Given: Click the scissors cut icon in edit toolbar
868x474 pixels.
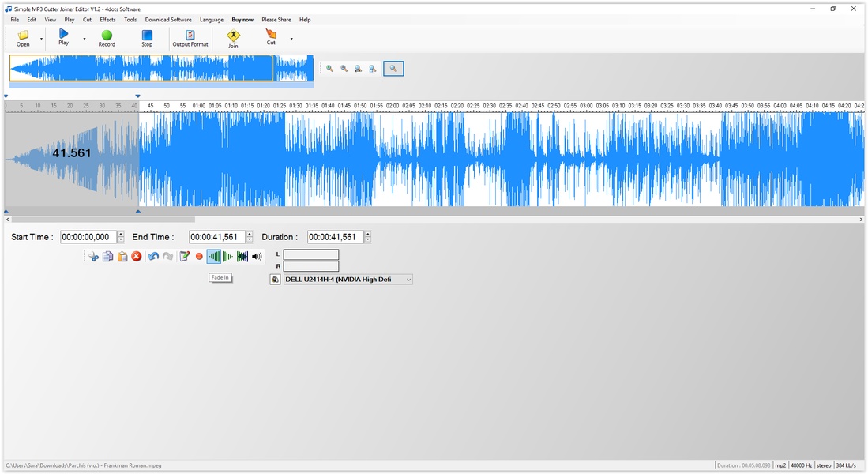Looking at the screenshot, I should coord(93,257).
